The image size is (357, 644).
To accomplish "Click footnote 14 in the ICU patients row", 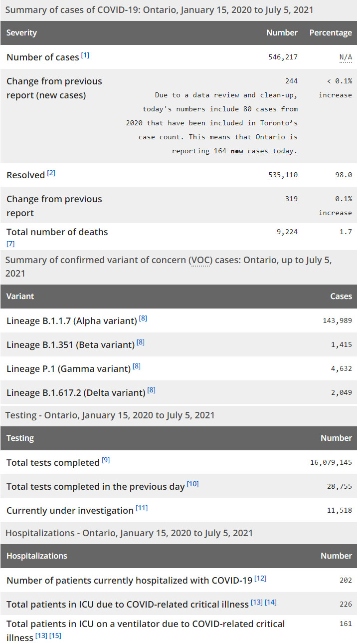I will [271, 602].
